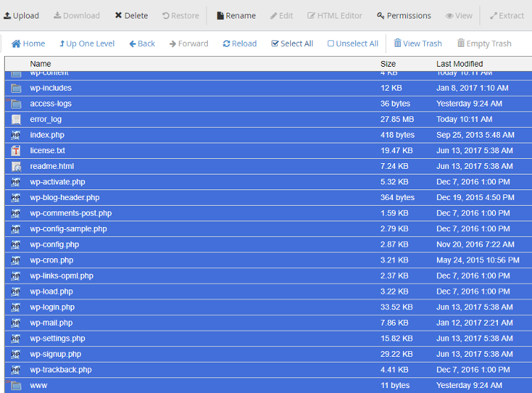
Task: Click the access-logs folder icon
Action: (16, 104)
